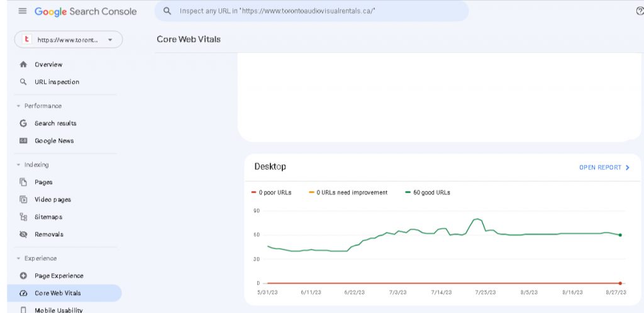The image size is (644, 313).
Task: Click the Search results Google G icon
Action: 23,123
